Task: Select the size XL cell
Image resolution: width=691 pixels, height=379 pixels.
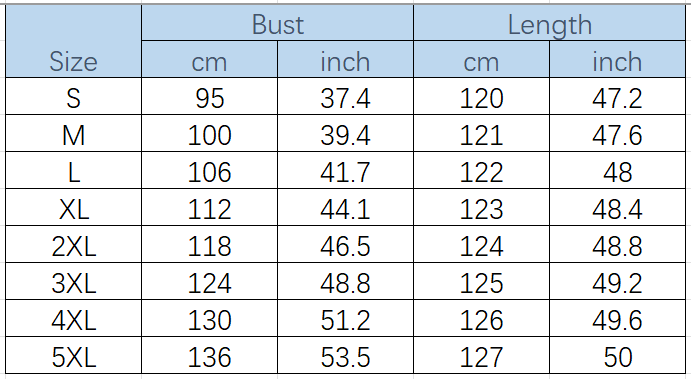Action: click(73, 208)
